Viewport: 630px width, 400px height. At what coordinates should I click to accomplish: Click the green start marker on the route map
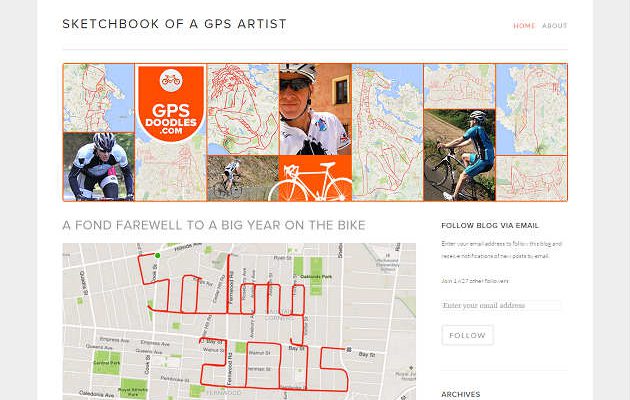pos(158,255)
